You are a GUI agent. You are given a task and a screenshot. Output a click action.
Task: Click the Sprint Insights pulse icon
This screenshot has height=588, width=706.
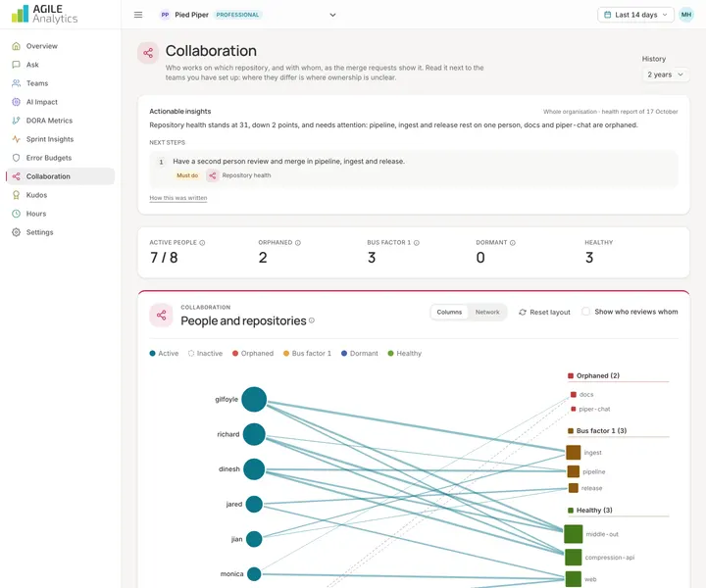[x=17, y=139]
